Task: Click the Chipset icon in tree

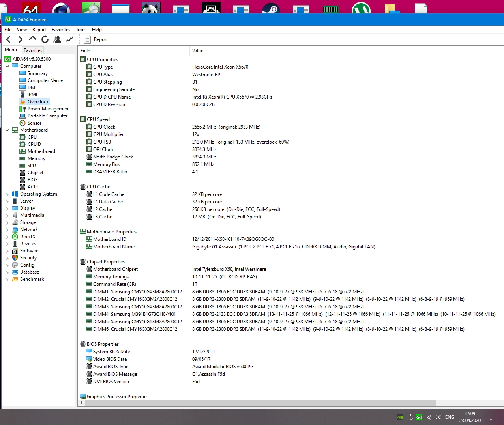Action: 22,173
